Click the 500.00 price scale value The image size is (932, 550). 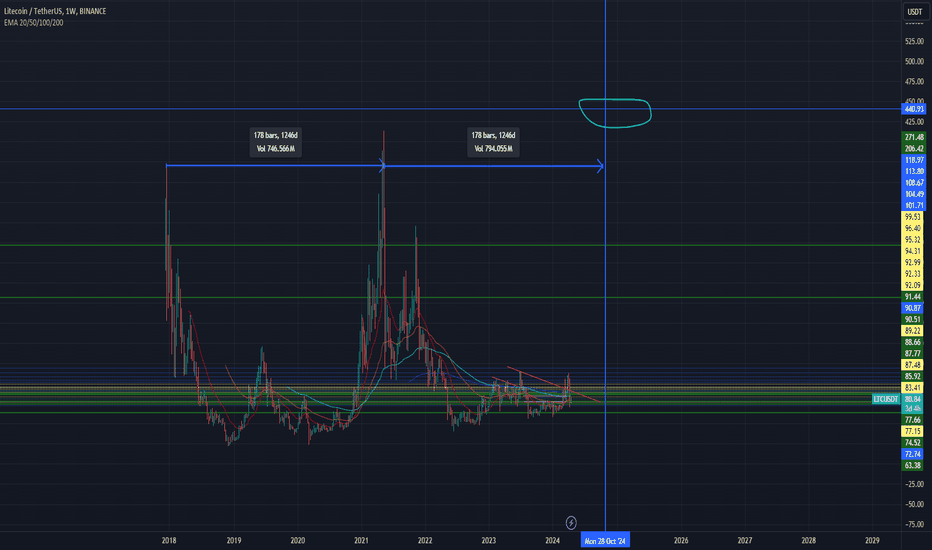[x=914, y=61]
